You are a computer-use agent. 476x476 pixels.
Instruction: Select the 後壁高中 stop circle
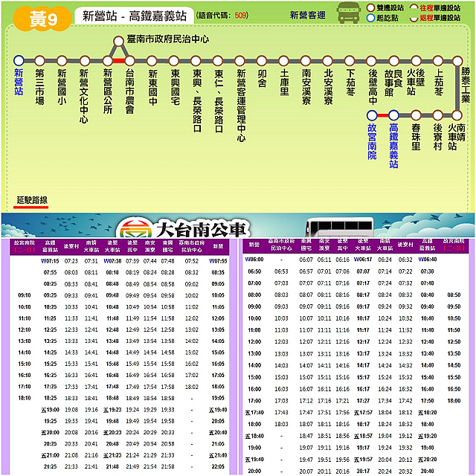pyautogui.click(x=372, y=61)
